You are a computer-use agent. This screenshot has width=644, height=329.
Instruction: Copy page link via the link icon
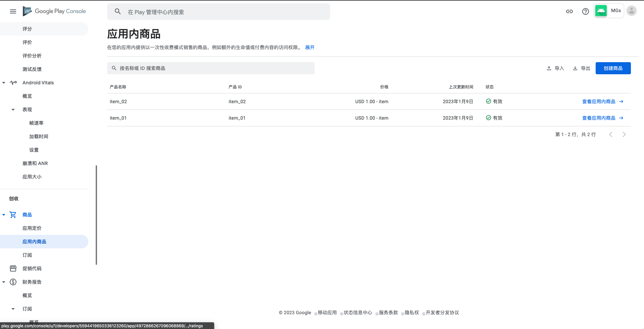click(x=569, y=11)
